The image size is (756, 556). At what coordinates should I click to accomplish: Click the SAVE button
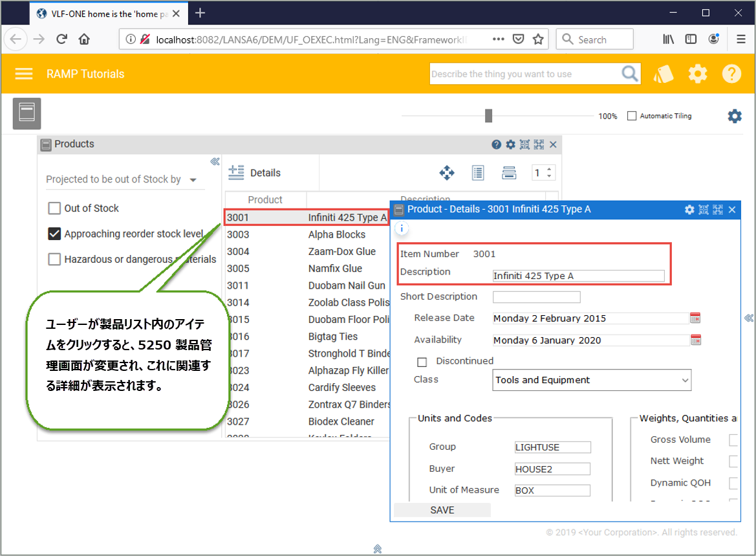click(442, 510)
